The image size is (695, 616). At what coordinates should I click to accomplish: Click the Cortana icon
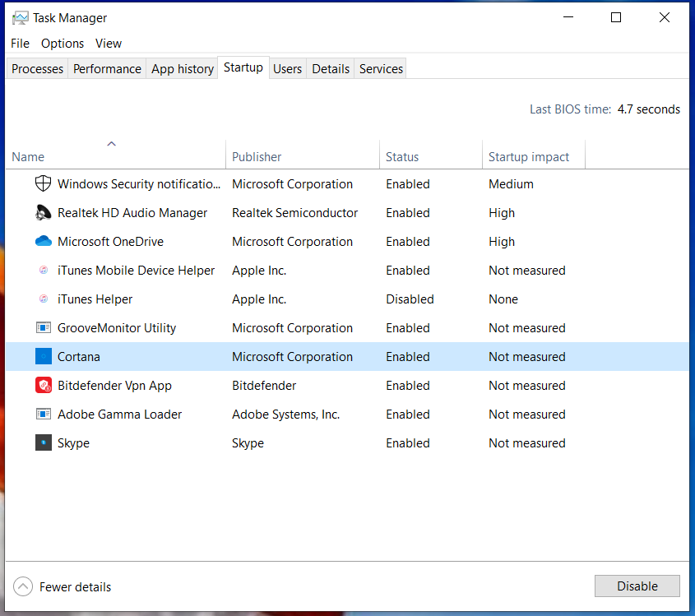pos(43,356)
